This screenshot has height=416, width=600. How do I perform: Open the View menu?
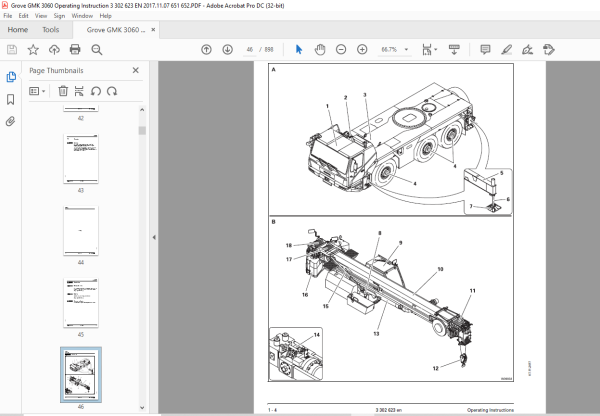(41, 16)
